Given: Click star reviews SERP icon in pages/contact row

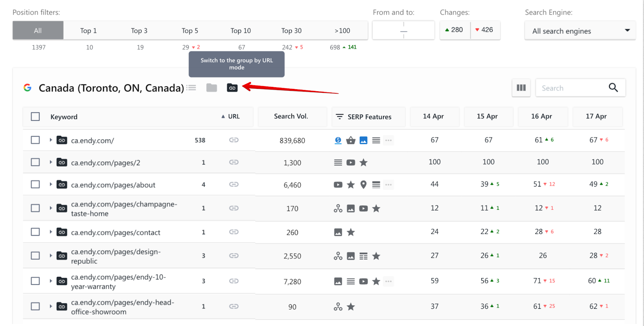Looking at the screenshot, I should 351,232.
